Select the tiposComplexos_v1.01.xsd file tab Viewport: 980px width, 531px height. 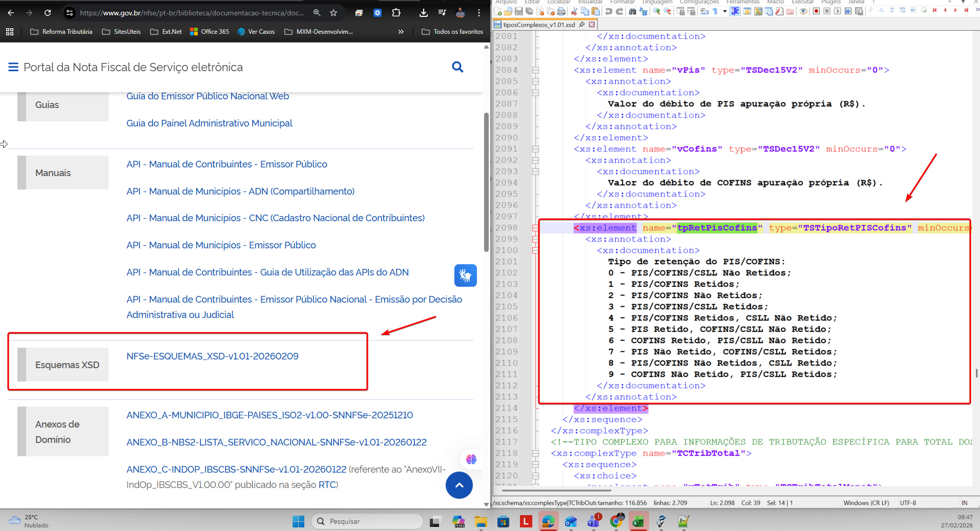[x=538, y=25]
